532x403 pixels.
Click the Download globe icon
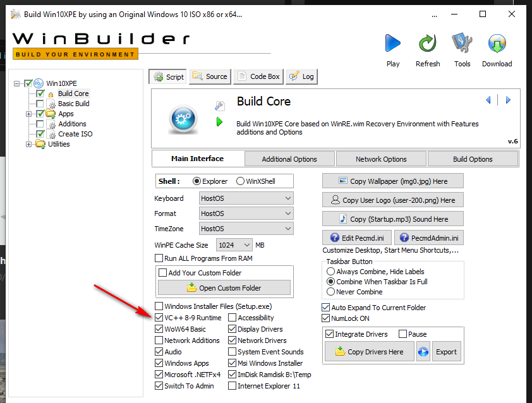pyautogui.click(x=497, y=43)
